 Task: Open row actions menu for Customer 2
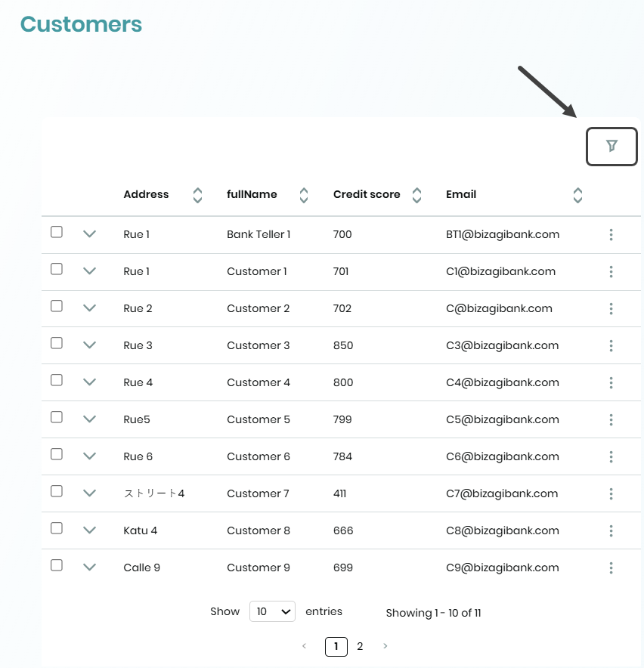611,308
